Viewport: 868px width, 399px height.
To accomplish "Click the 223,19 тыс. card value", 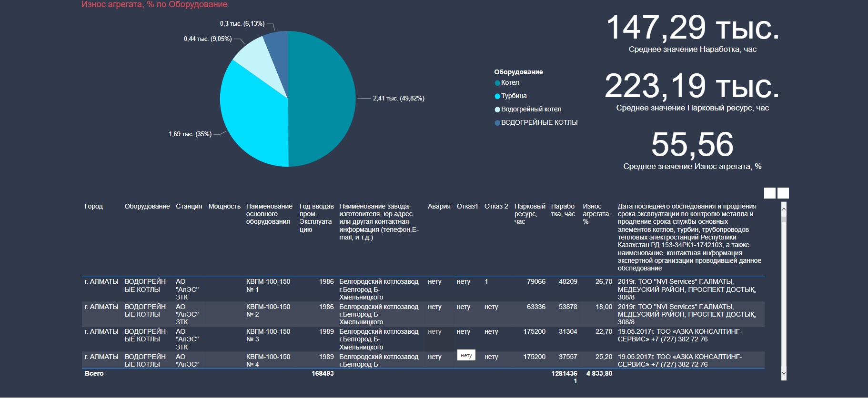I will coord(692,86).
